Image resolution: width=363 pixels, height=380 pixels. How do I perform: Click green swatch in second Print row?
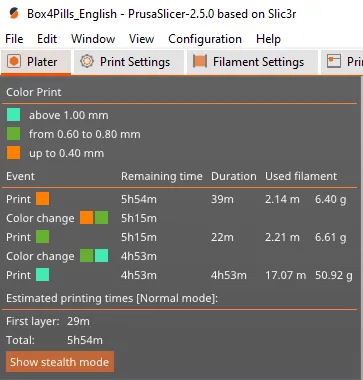pos(43,237)
